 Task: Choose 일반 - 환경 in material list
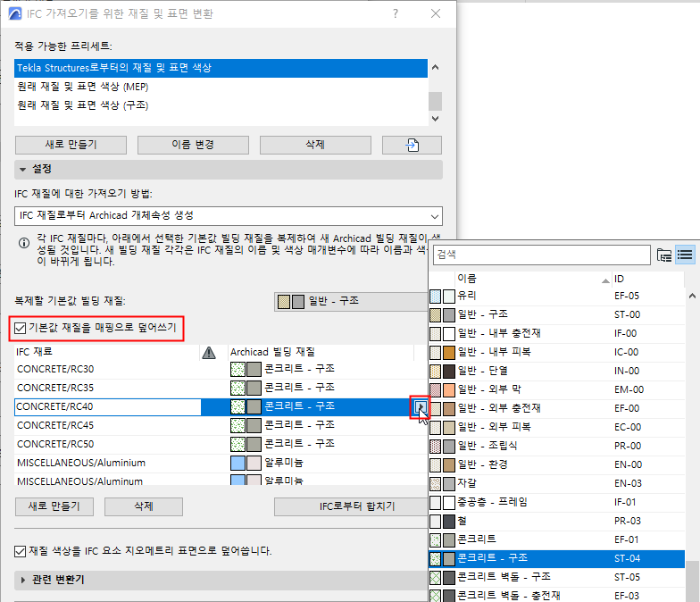click(557, 464)
